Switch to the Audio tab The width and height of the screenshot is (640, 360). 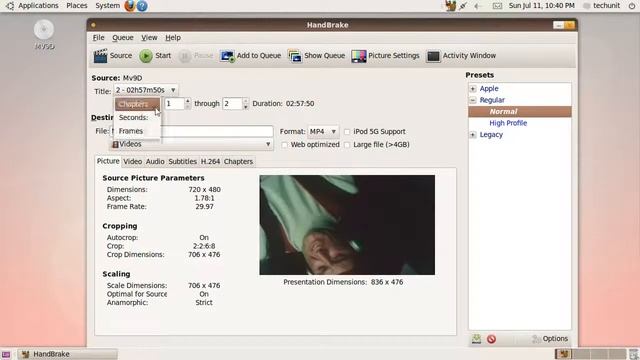[155, 162]
